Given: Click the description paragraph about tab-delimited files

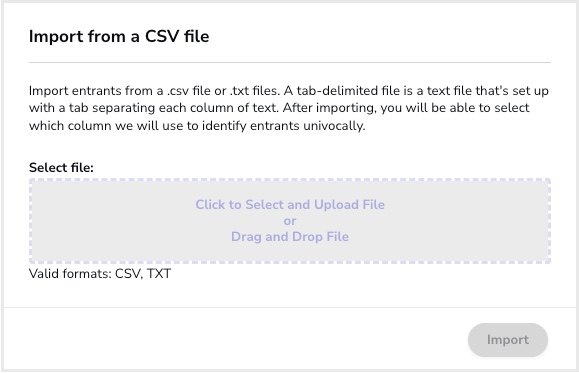Looking at the screenshot, I should [x=289, y=108].
